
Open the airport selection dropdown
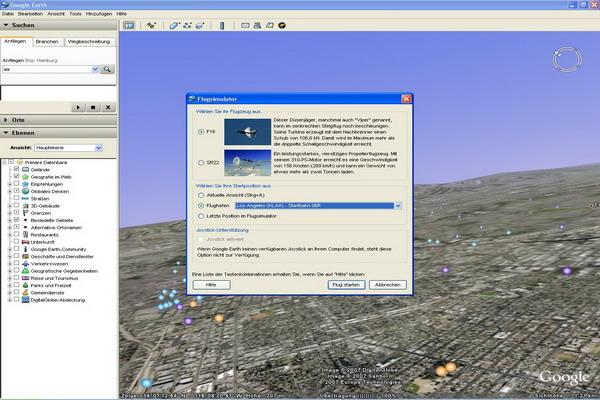[x=398, y=206]
